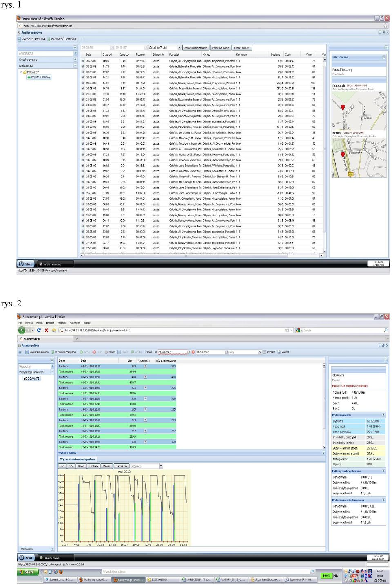Click PRZYWRÓĆ DOMYŚLNE in the Analizy mapowe window

pos(62,39)
